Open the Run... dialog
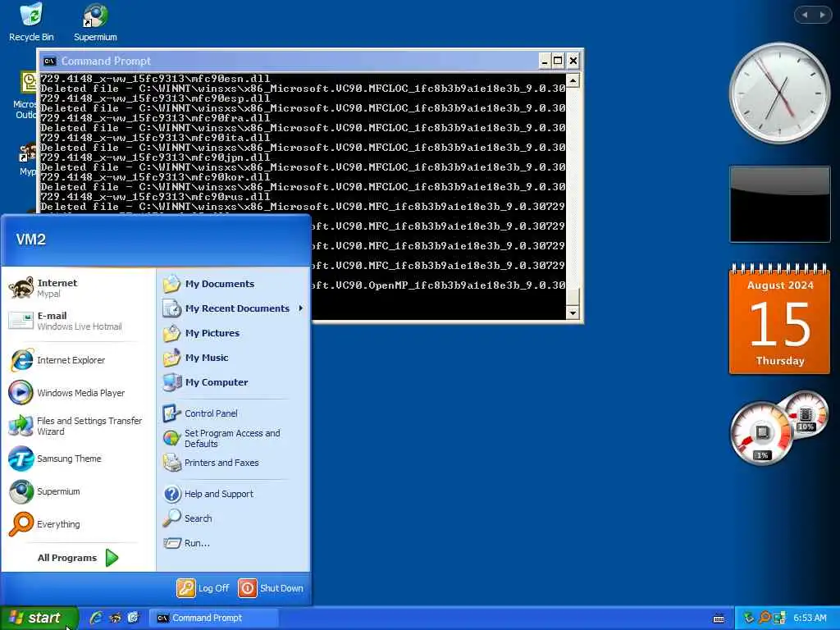840x630 pixels. [x=233, y=543]
